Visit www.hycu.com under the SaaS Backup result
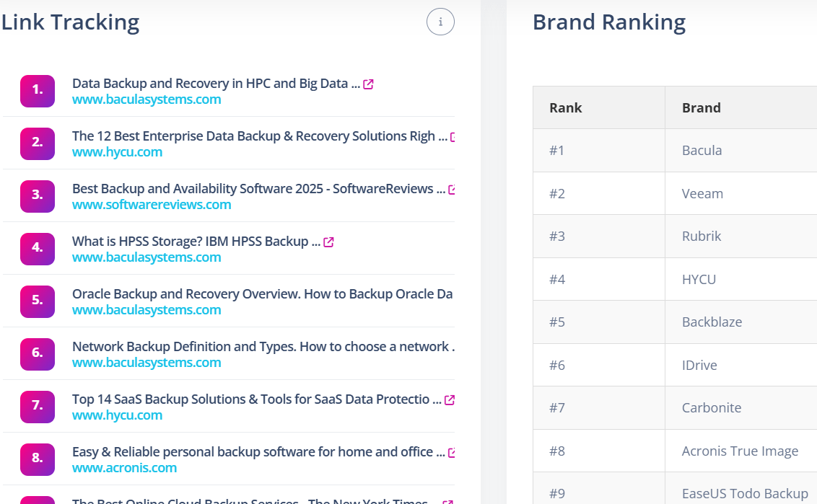 click(117, 415)
